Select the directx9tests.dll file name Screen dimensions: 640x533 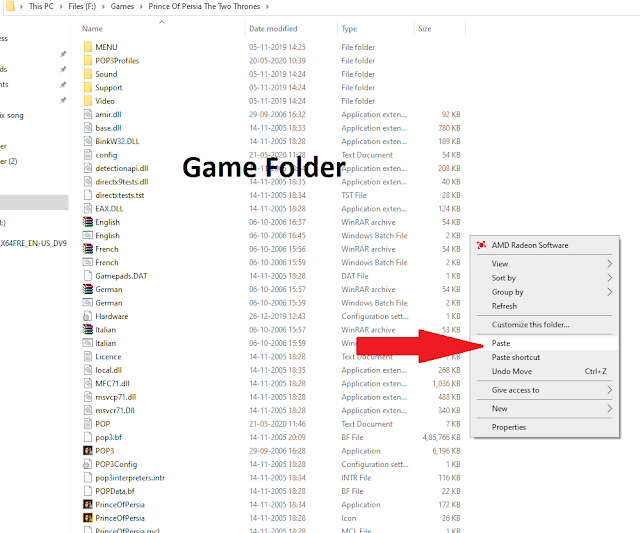pyautogui.click(x=122, y=182)
